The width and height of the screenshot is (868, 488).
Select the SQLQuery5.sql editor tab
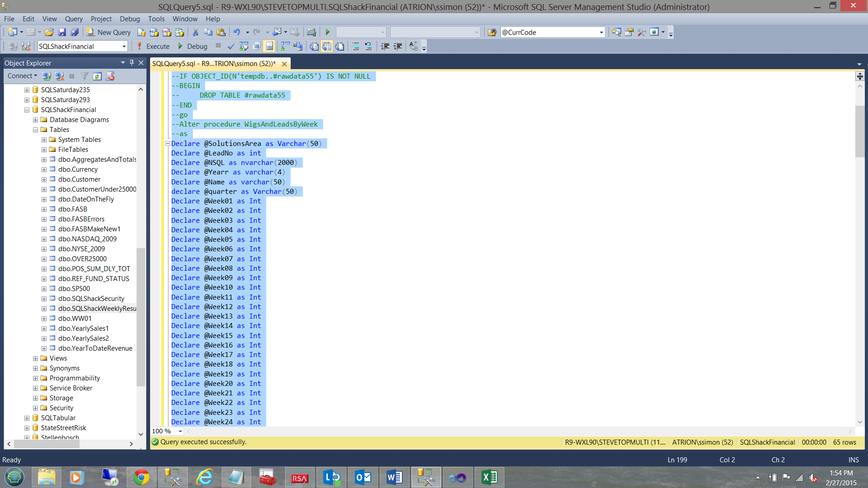point(214,64)
